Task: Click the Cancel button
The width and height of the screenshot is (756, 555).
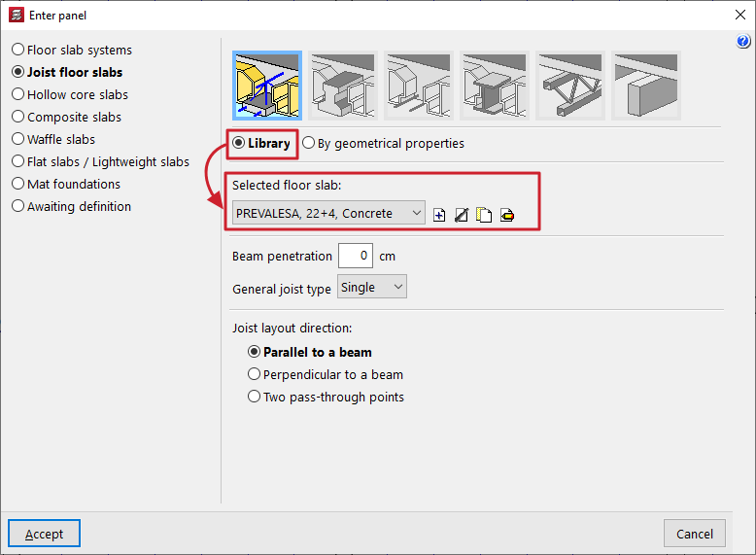Action: 694,534
